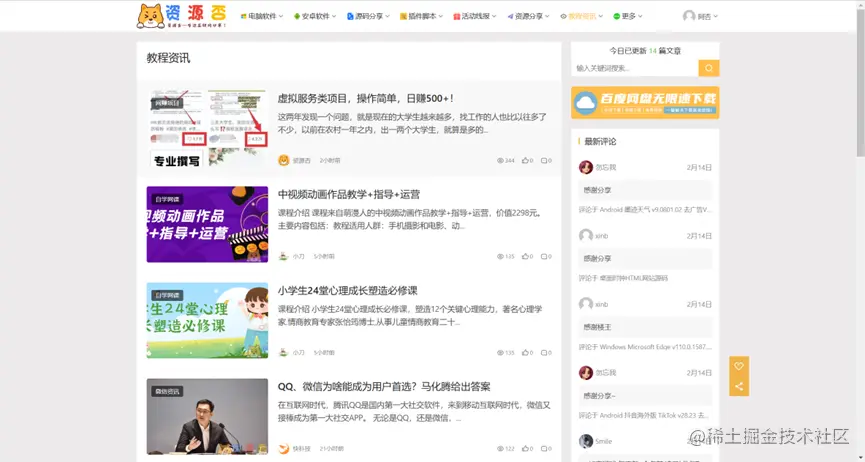865x462 pixels.
Task: Open the 阿杏 user account dropdown
Action: click(x=700, y=17)
